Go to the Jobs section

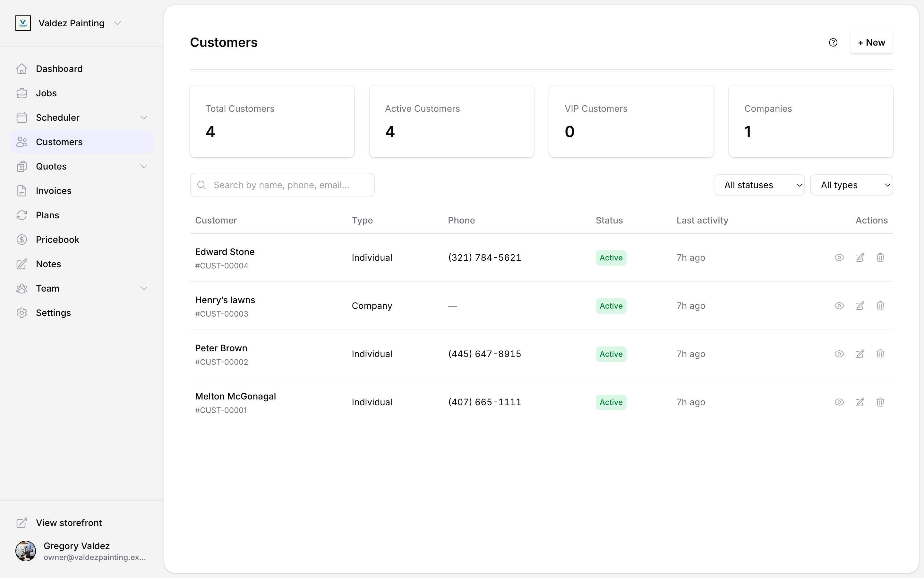tap(46, 93)
